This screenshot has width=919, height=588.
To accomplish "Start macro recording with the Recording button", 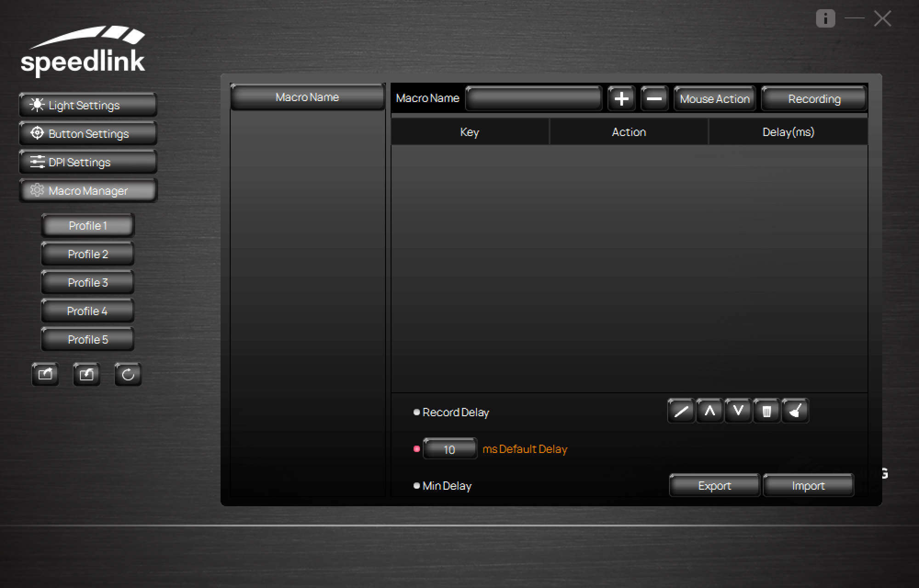I will point(814,98).
